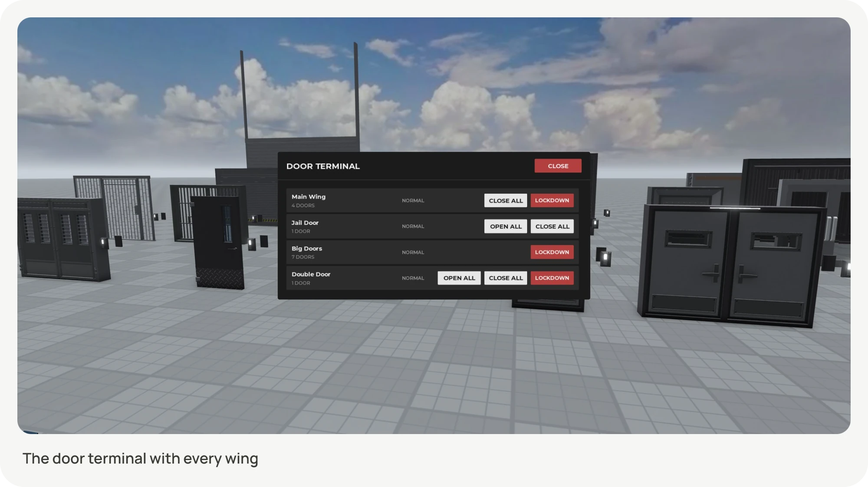Click the NORMAL status of Jail Door

[413, 226]
